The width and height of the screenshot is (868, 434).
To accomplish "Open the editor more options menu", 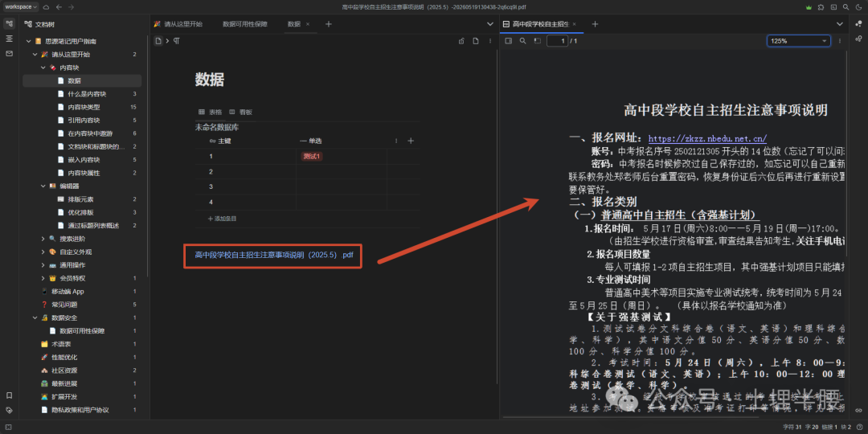I will [x=489, y=41].
